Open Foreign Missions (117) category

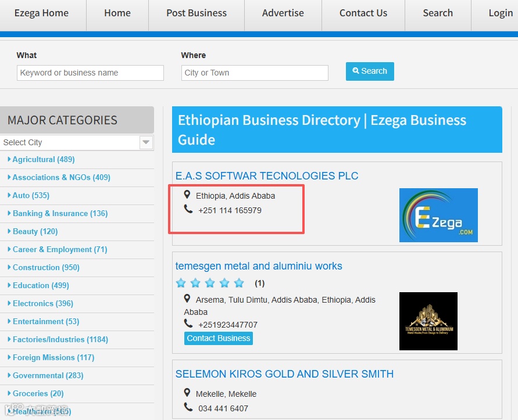coord(53,357)
